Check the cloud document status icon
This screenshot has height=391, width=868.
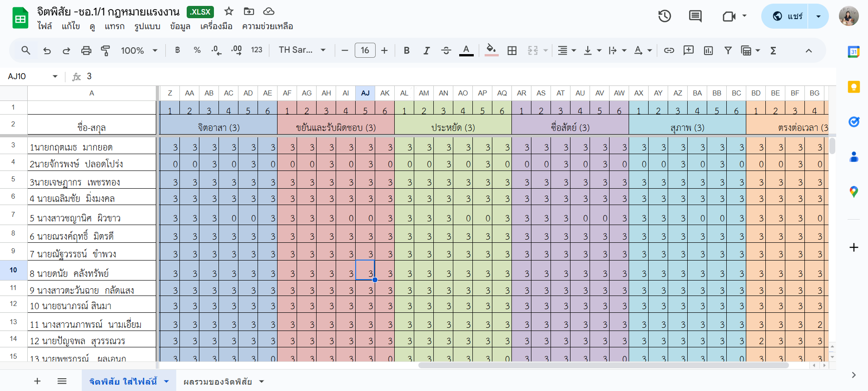click(269, 11)
